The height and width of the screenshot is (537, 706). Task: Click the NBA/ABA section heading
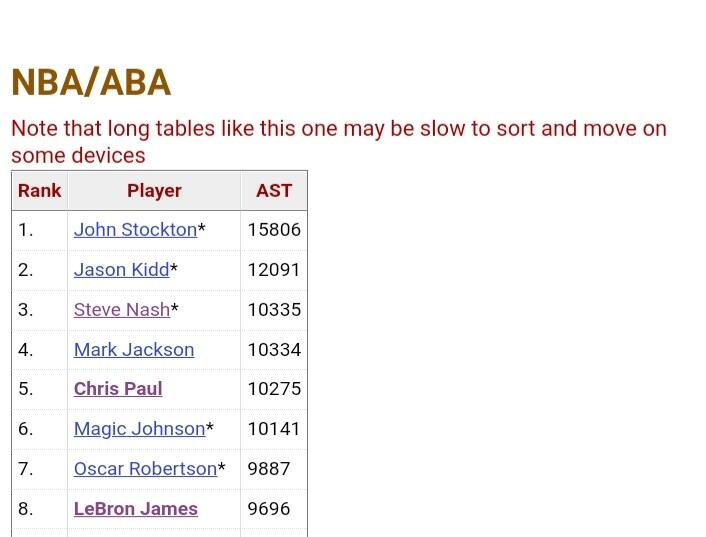tap(91, 83)
